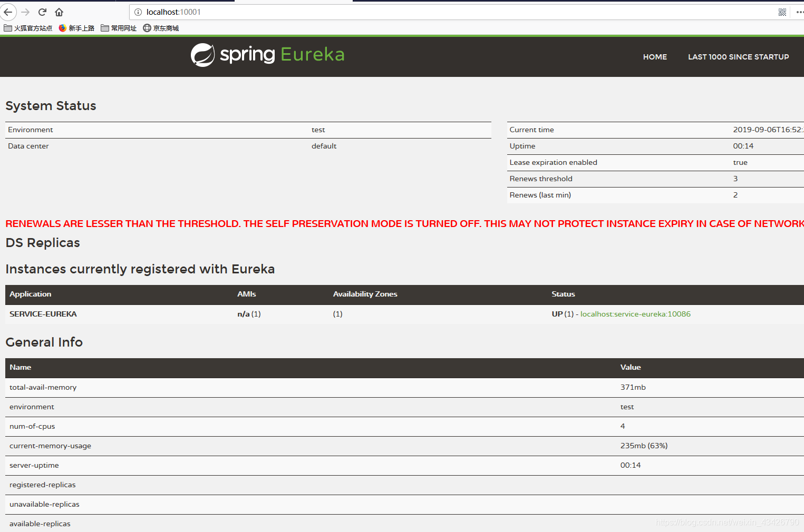Click the red renewals warning message
Viewport: 804px width, 532px height.
tap(404, 223)
